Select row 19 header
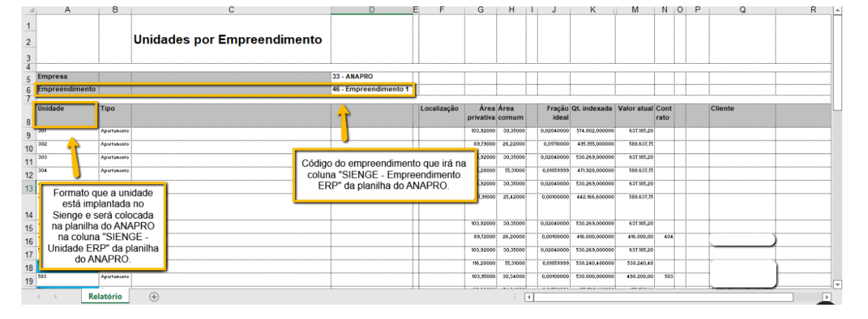The width and height of the screenshot is (868, 319). point(28,281)
